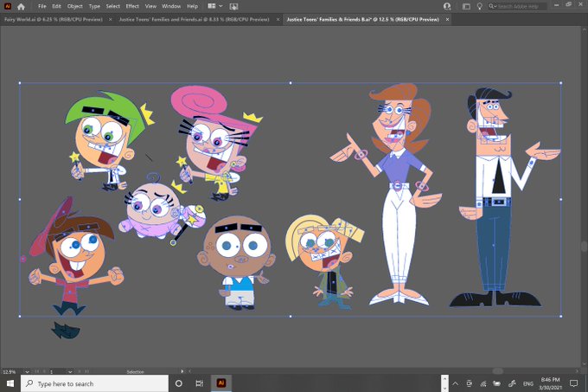
Task: Open status bar options arrow after Selection
Action: click(182, 371)
